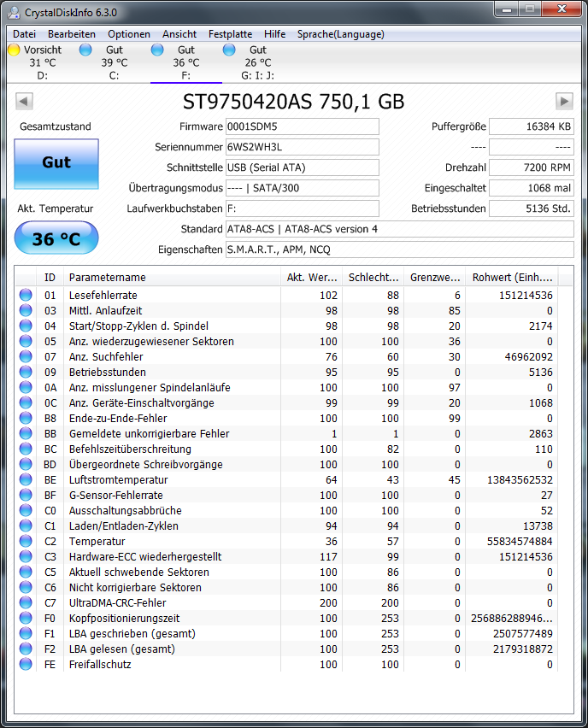Click the Eigenschaften field S.M.A.R.T., APM, NCQ
Screen dimensions: 588x728
(x=399, y=250)
